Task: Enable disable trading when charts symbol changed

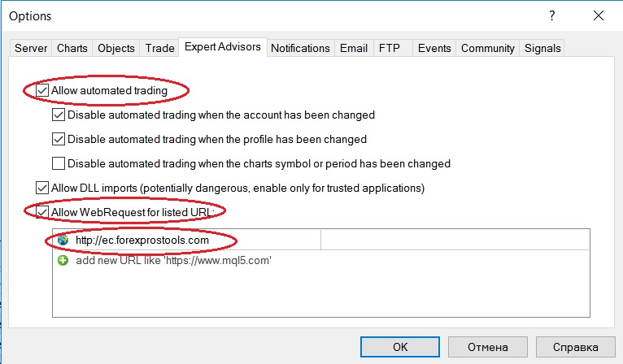Action: (59, 163)
